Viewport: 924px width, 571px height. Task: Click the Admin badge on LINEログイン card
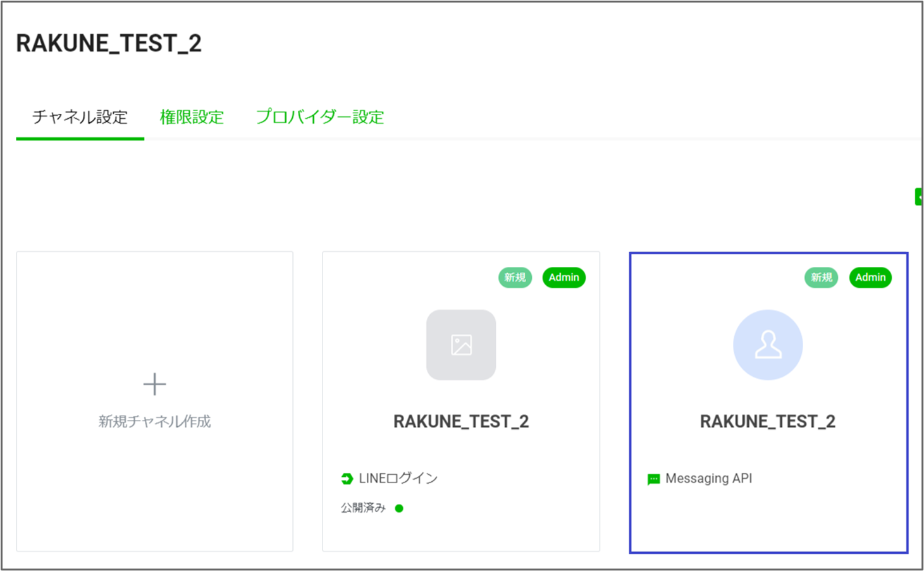(x=564, y=278)
